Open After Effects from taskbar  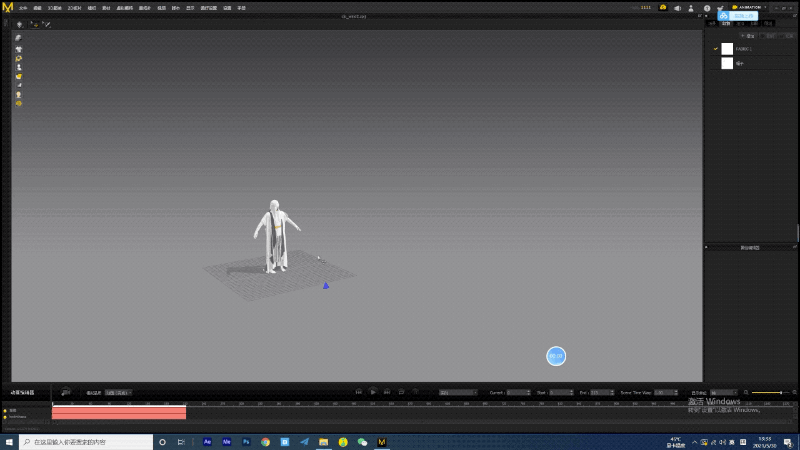207,442
